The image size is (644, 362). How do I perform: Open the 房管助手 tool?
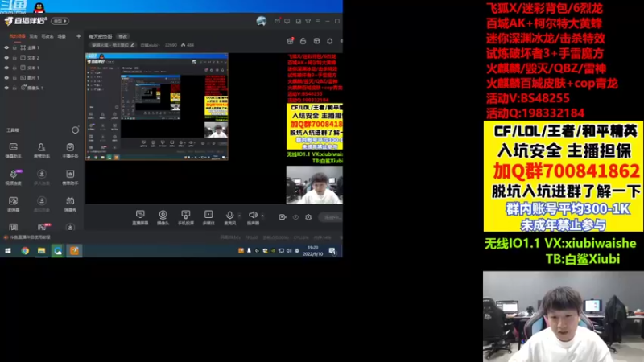pos(42,150)
